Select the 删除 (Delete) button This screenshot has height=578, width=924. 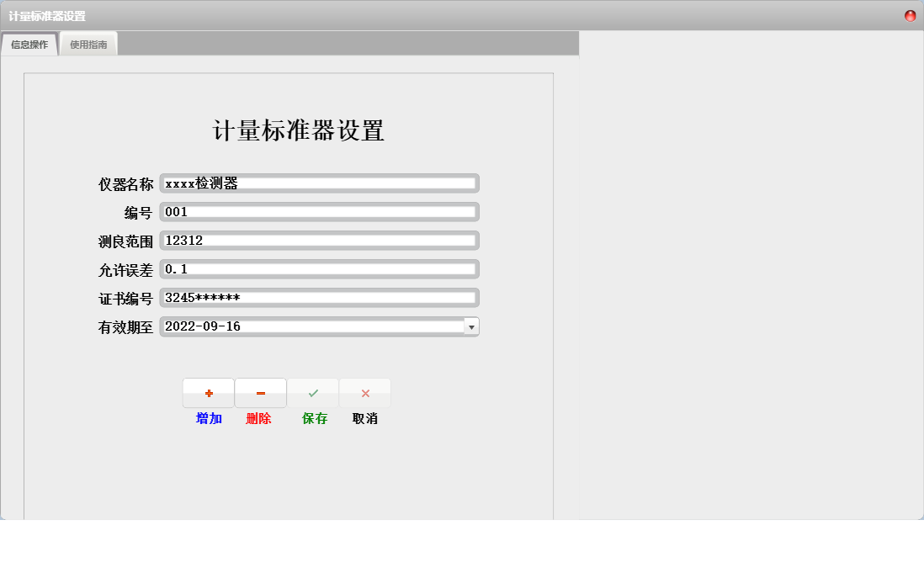tap(260, 418)
